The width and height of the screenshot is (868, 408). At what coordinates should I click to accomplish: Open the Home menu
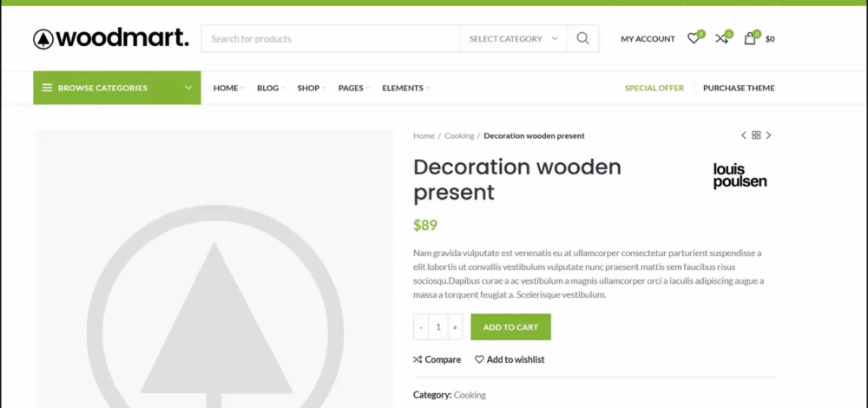(228, 88)
